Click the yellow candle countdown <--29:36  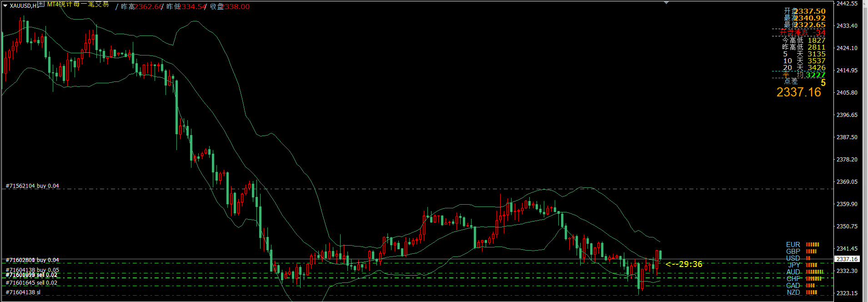684,264
